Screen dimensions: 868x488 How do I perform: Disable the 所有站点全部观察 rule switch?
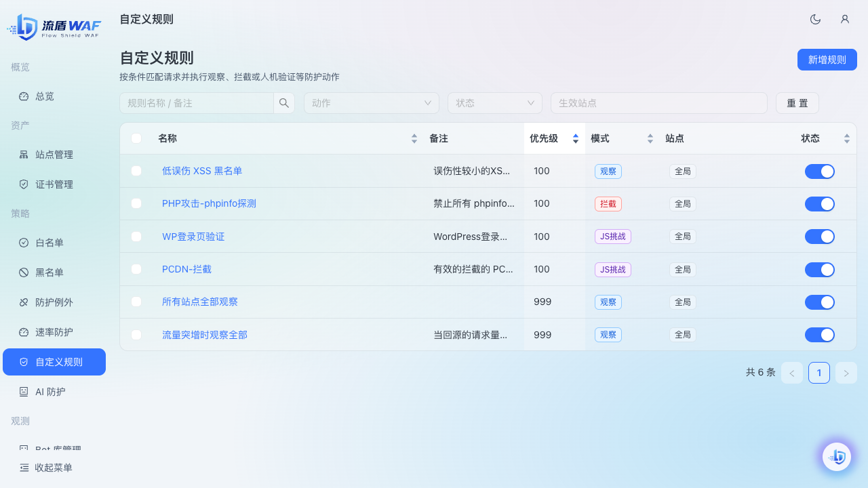pyautogui.click(x=820, y=302)
